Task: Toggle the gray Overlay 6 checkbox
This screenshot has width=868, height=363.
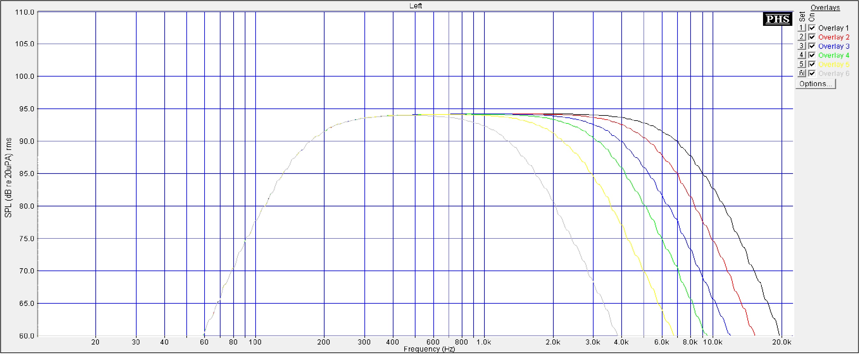Action: point(812,73)
